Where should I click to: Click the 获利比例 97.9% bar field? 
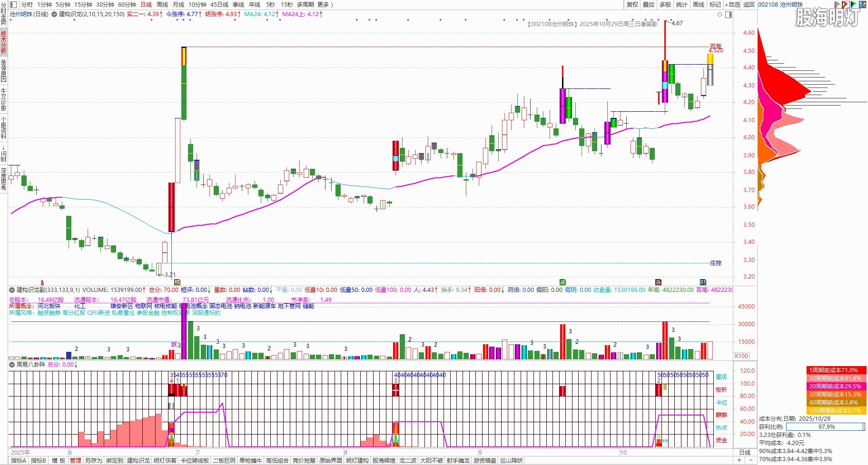pyautogui.click(x=826, y=427)
